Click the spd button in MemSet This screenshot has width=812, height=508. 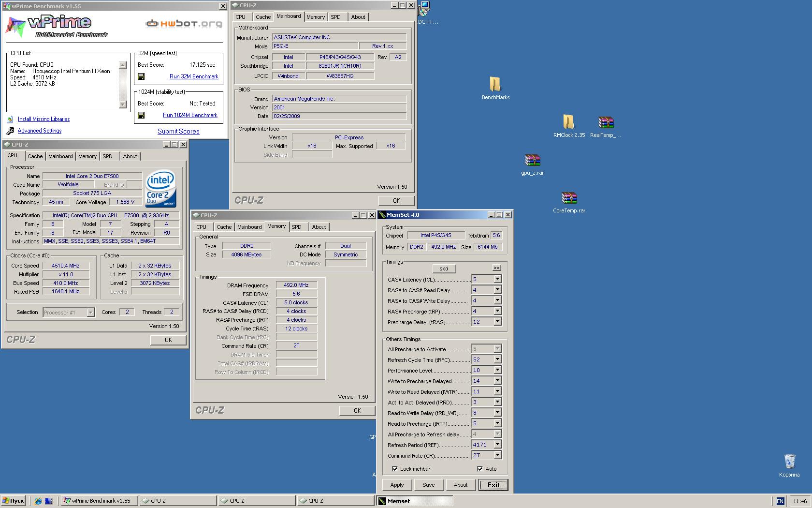point(444,269)
